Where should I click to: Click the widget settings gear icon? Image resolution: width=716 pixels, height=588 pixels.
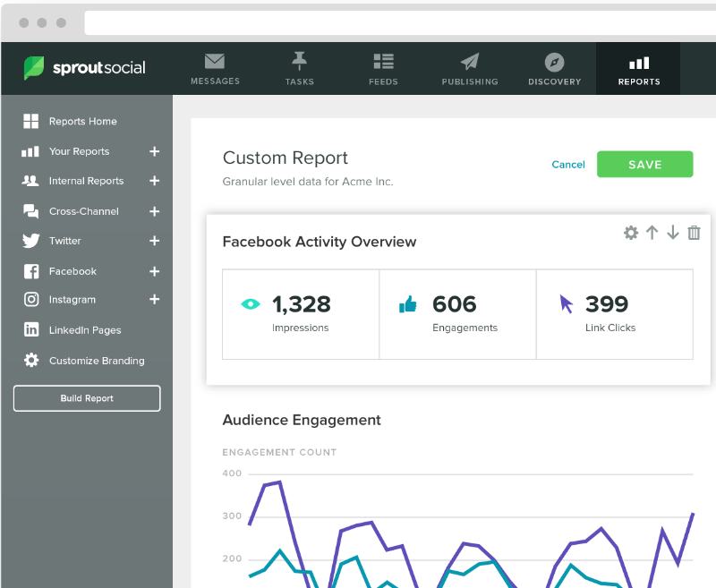point(631,233)
